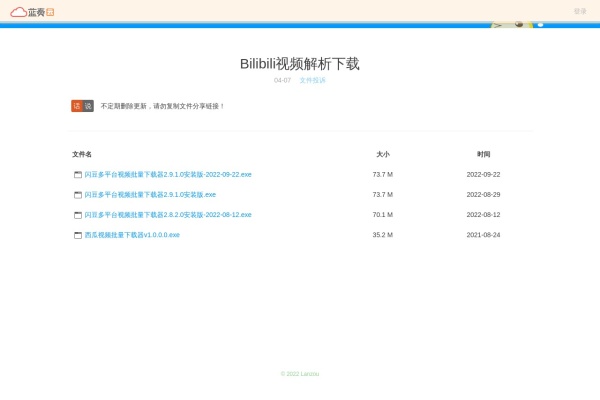
Task: Click the 蓝奏云 cloud logo
Action: click(32, 12)
